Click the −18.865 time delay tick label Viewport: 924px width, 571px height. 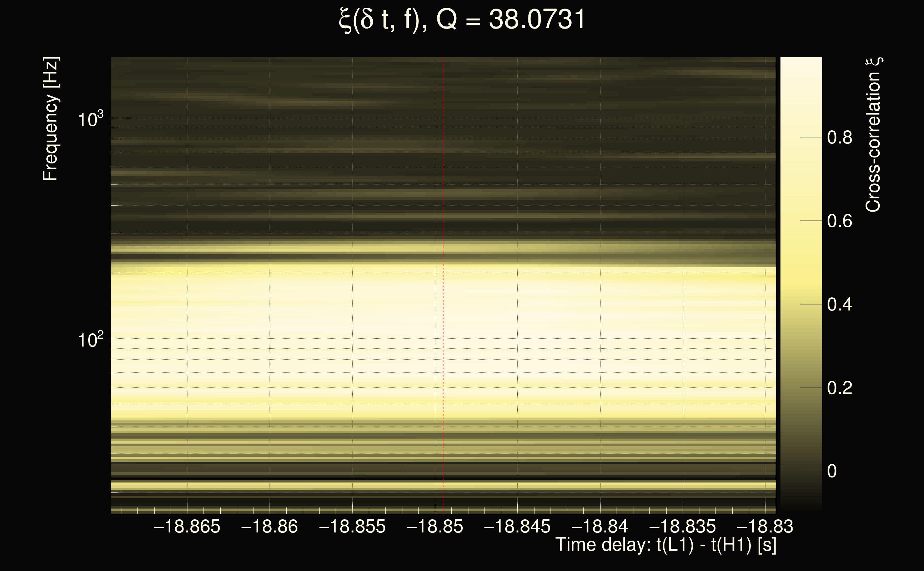coord(187,526)
